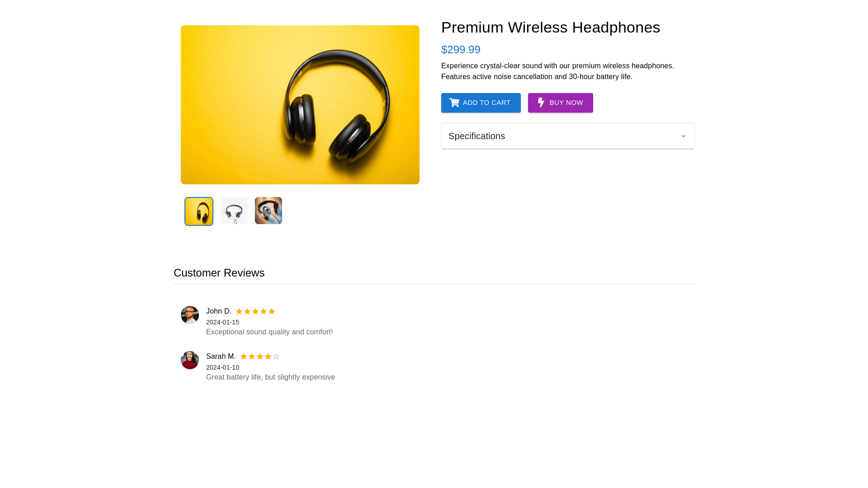The image size is (868, 488).
Task: Click the 'Great battery life' review text
Action: coord(270,377)
